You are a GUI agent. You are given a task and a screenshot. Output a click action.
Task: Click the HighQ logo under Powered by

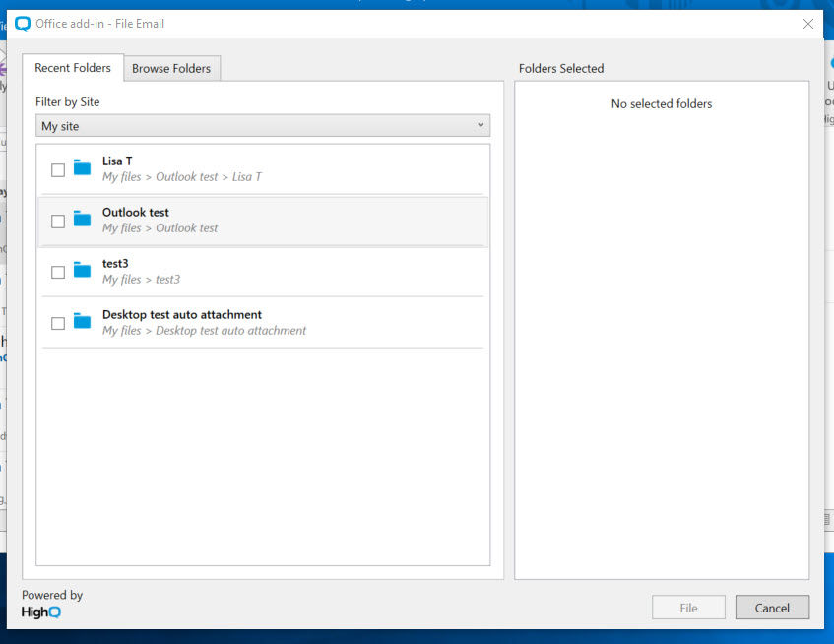(x=41, y=612)
